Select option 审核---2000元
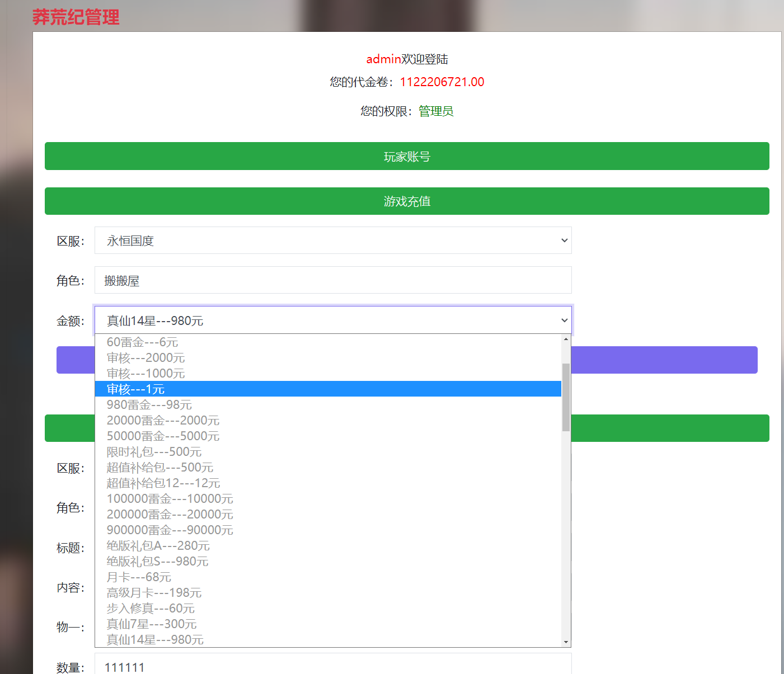This screenshot has height=674, width=784. [x=146, y=357]
